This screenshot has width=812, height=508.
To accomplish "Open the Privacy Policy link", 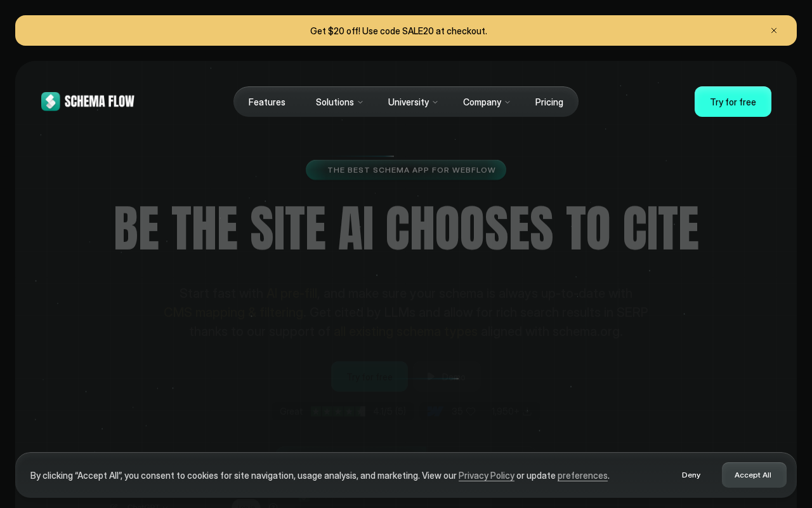I will [487, 476].
